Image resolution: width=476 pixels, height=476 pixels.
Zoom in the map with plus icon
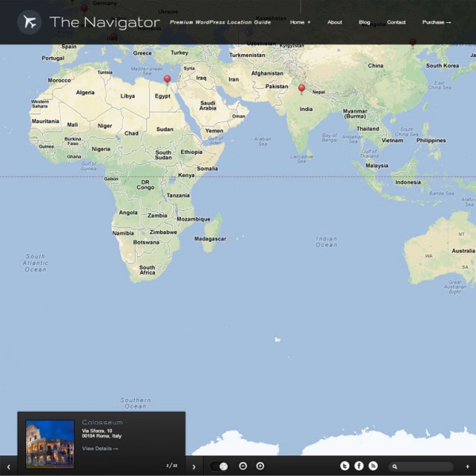[260, 466]
